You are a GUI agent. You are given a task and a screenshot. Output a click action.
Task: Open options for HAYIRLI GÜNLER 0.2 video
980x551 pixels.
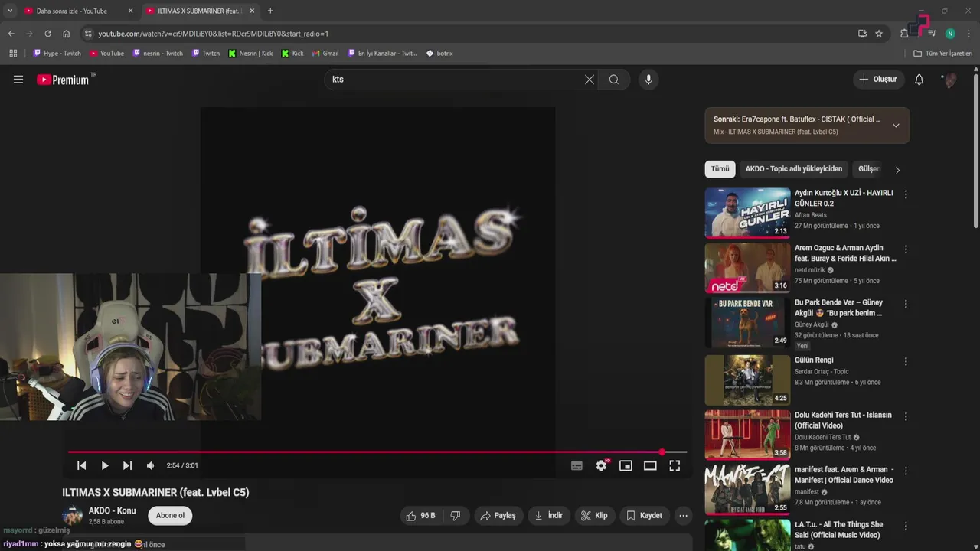[906, 194]
